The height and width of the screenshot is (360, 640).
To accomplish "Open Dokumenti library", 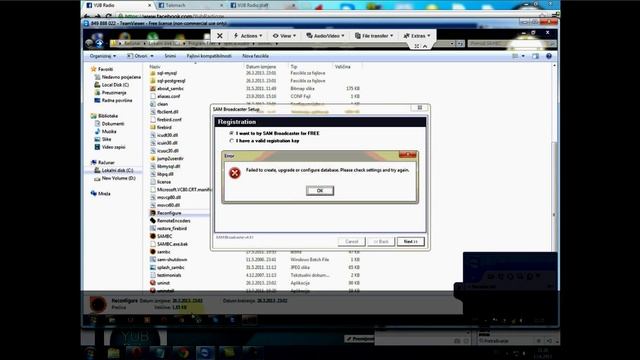I will pos(109,124).
